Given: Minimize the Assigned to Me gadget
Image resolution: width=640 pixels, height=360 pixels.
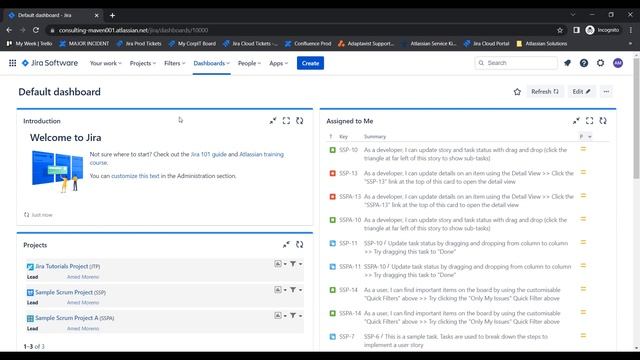Looking at the screenshot, I should pos(576,121).
